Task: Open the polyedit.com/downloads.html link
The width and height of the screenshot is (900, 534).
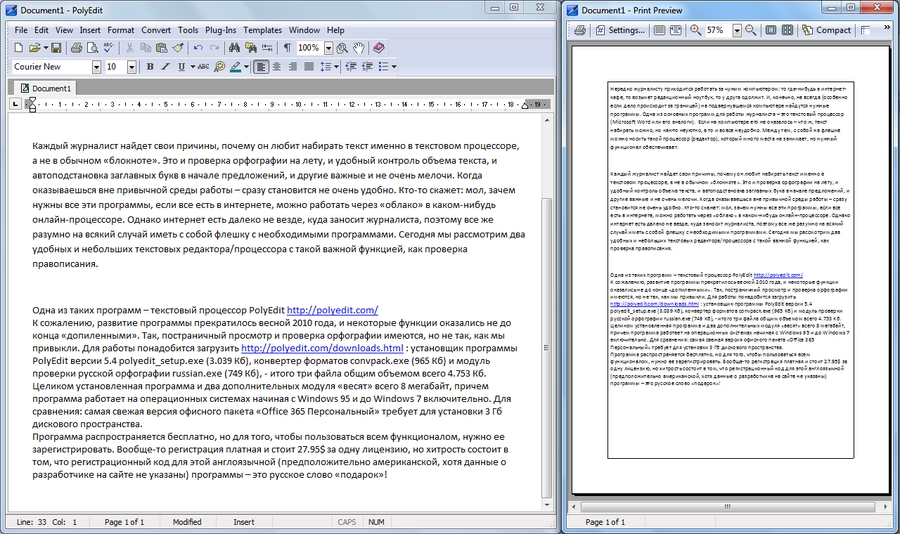Action: tap(322, 348)
